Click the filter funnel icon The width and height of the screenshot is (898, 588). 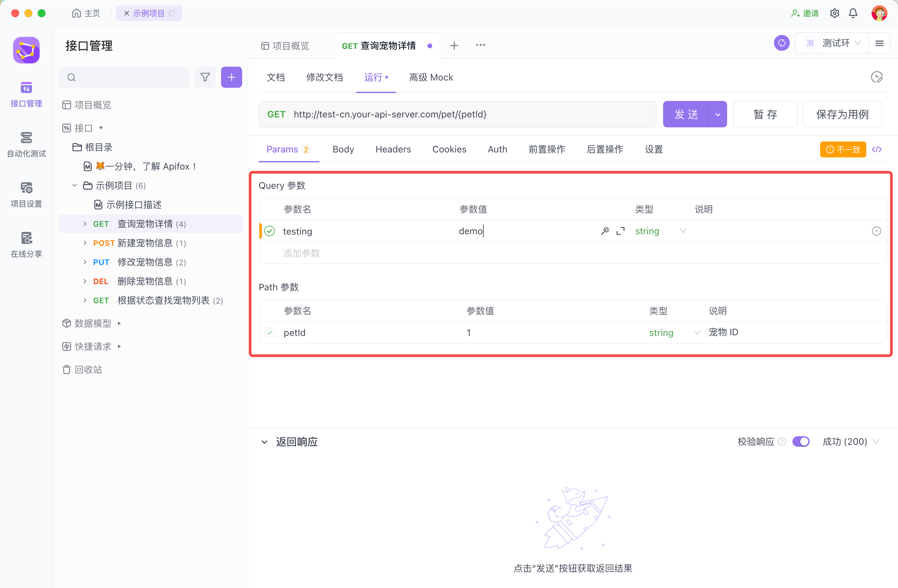tap(205, 77)
